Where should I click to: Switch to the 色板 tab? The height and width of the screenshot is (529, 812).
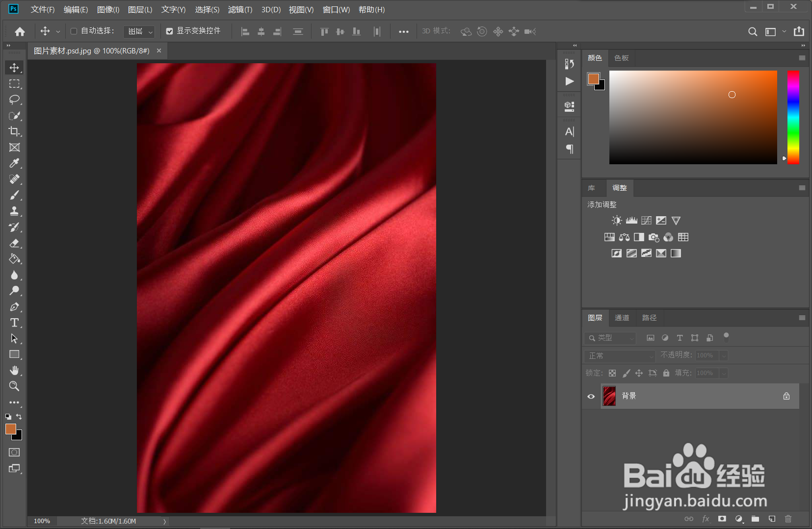point(621,58)
